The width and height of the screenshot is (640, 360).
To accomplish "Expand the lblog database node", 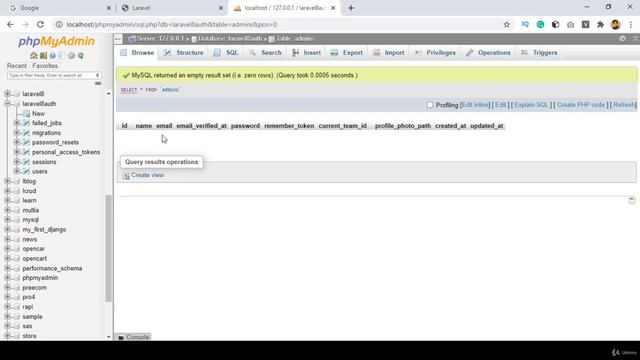I will coord(7,181).
